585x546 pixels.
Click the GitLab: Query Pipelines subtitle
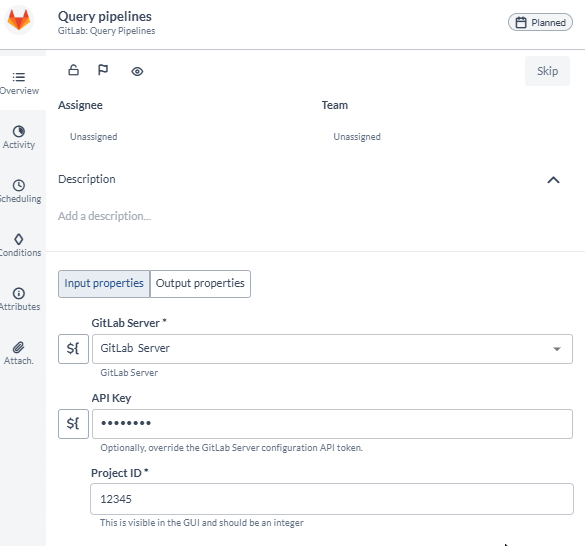click(x=106, y=31)
